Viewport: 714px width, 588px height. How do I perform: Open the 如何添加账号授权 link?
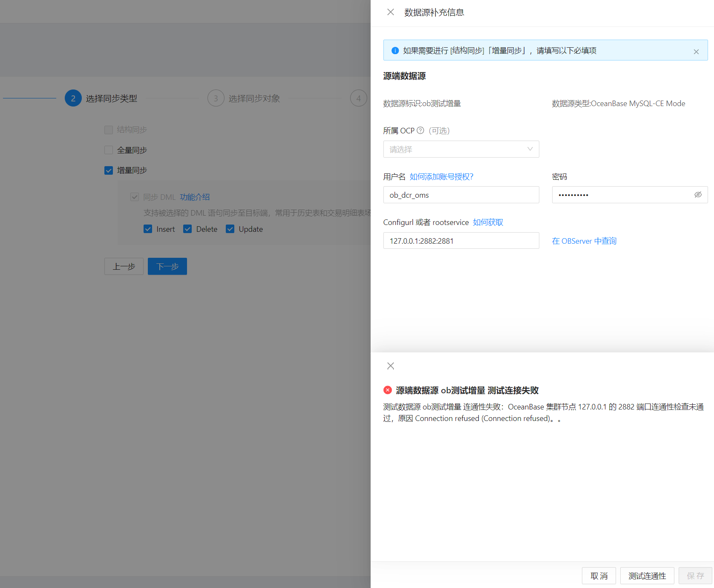[441, 176]
